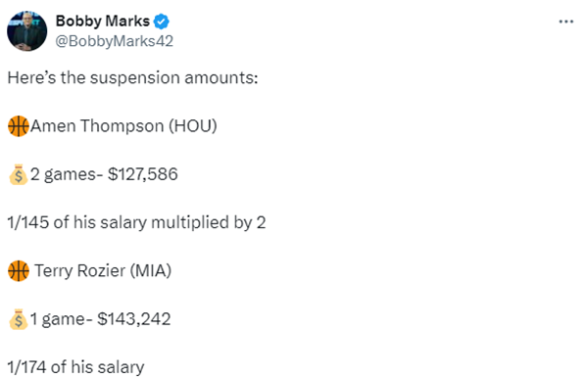Click the $127,586 amount

point(142,174)
